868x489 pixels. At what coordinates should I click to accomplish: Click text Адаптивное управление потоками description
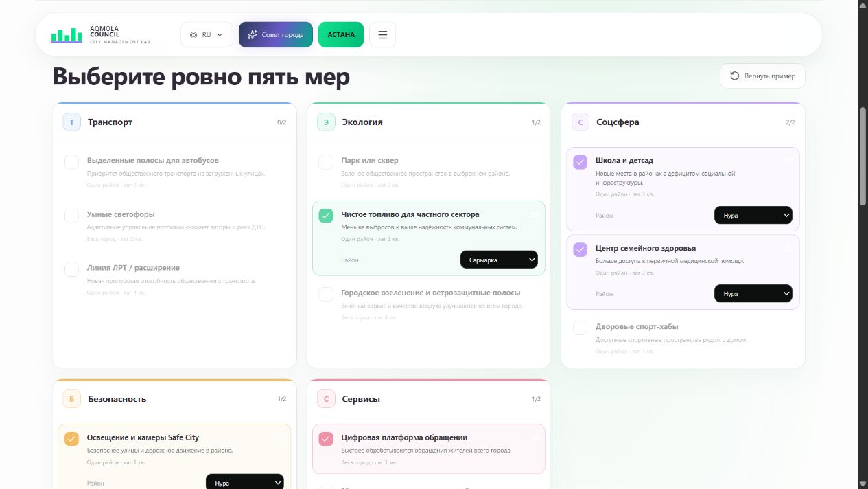176,227
